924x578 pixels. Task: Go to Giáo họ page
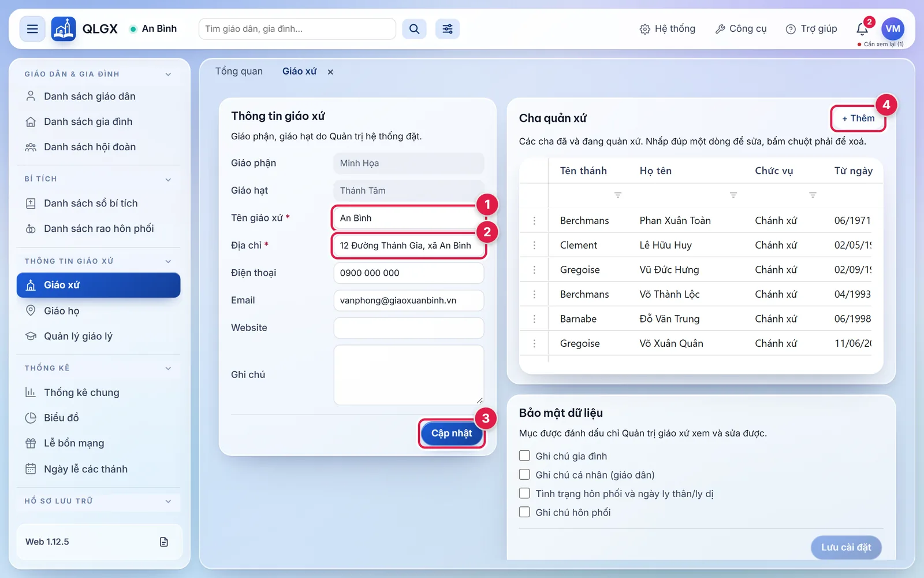pos(98,311)
